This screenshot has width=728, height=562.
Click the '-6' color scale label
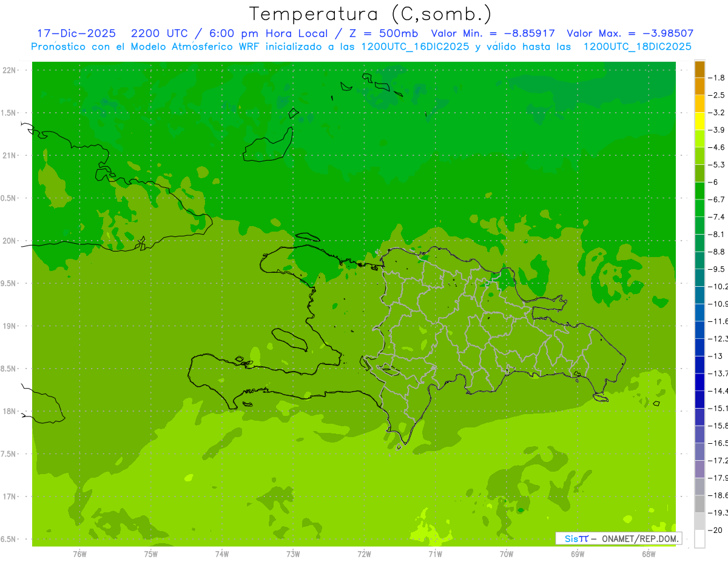[714, 182]
